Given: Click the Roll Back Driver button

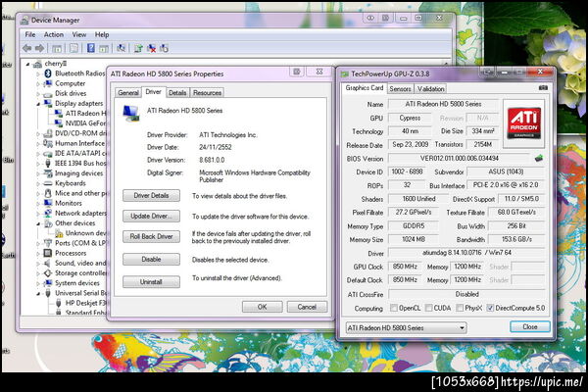Looking at the screenshot, I should pos(151,237).
